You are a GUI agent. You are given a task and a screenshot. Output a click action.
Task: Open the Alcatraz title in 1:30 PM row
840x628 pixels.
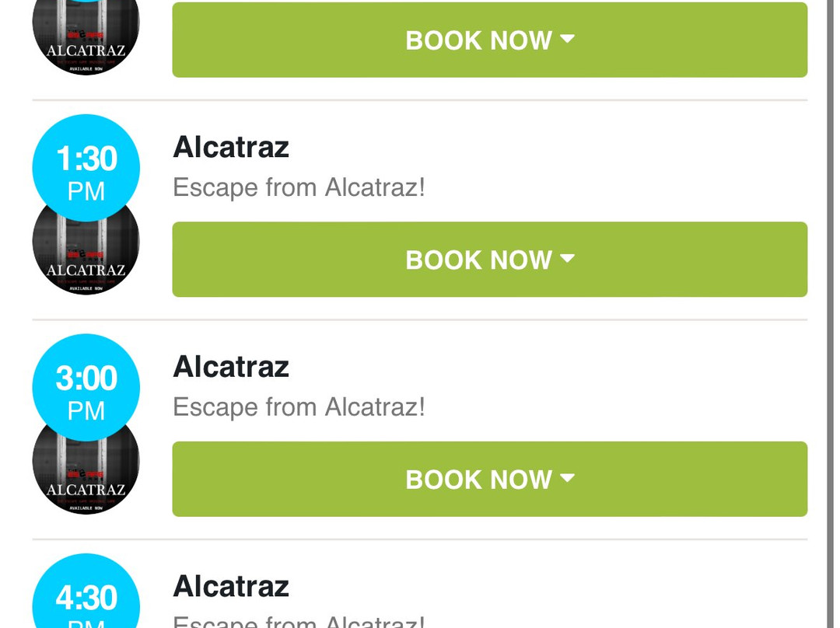(x=231, y=147)
